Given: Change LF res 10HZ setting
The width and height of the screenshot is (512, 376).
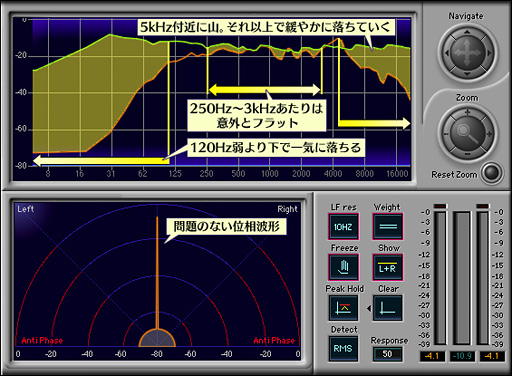Looking at the screenshot, I should 343,227.
